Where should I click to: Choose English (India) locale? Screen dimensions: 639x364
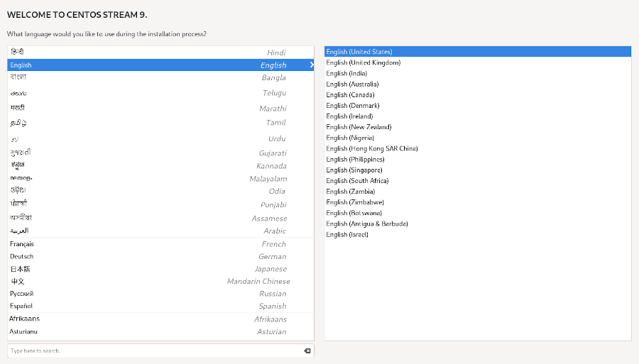click(346, 73)
